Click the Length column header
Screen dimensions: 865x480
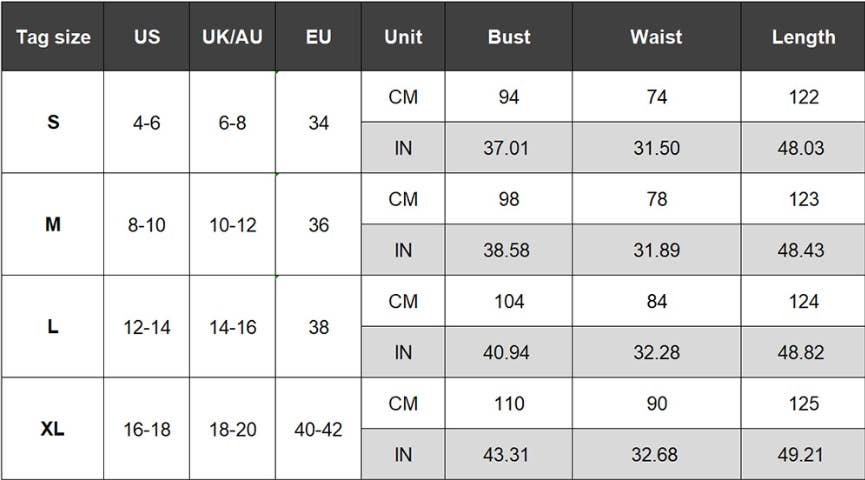click(x=803, y=37)
